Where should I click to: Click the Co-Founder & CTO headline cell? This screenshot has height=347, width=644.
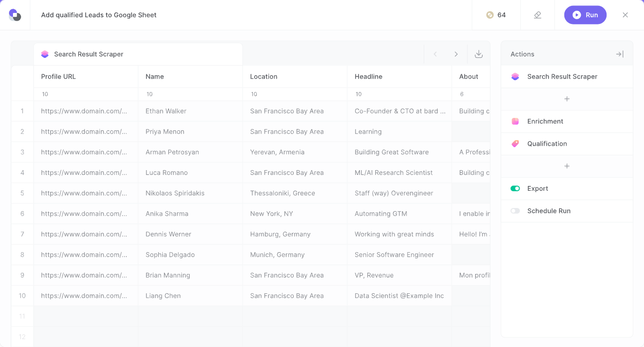[x=400, y=111]
